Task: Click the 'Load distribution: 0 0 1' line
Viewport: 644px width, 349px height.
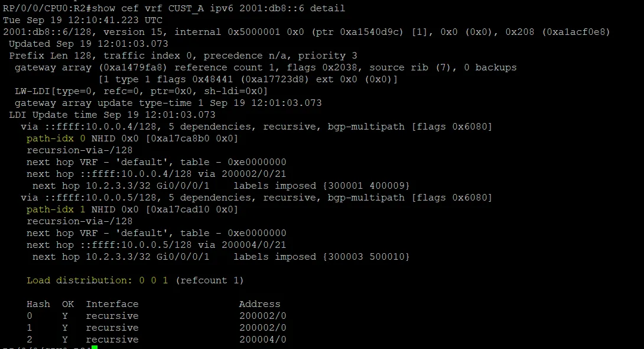Action: pos(97,280)
